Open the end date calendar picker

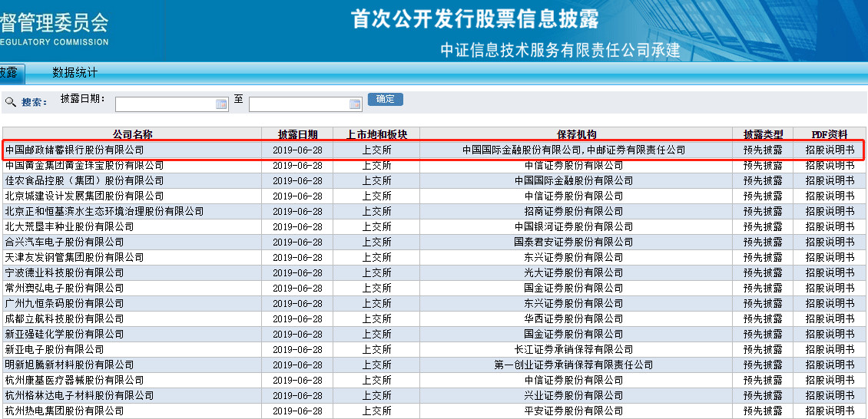pyautogui.click(x=355, y=104)
